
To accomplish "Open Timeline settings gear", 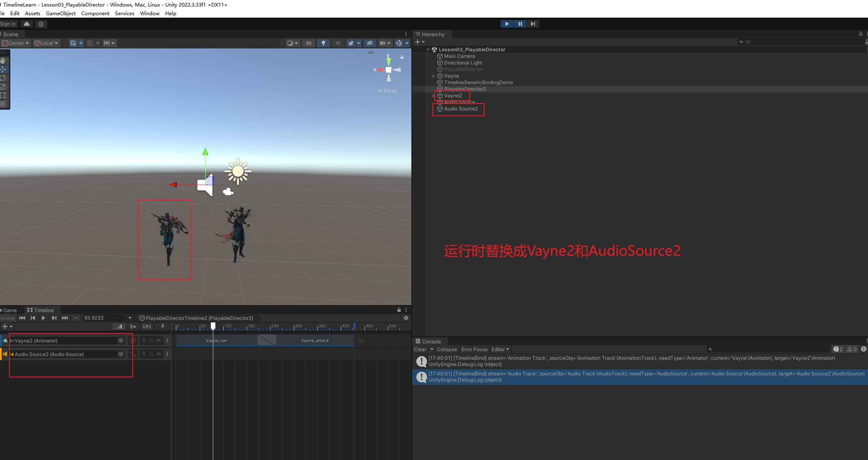I will pyautogui.click(x=406, y=318).
